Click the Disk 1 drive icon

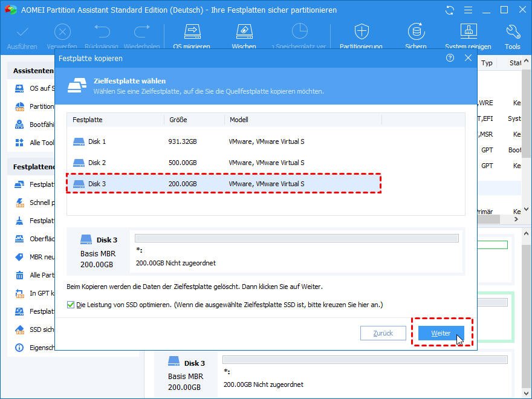click(x=79, y=141)
